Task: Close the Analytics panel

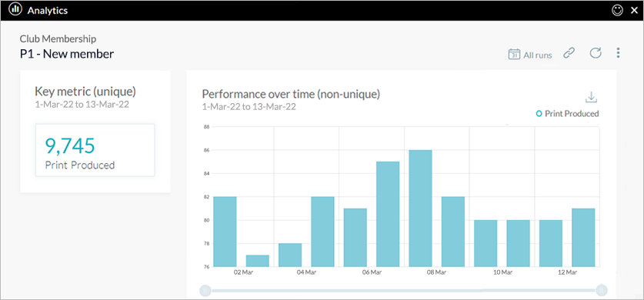Action: 634,11
